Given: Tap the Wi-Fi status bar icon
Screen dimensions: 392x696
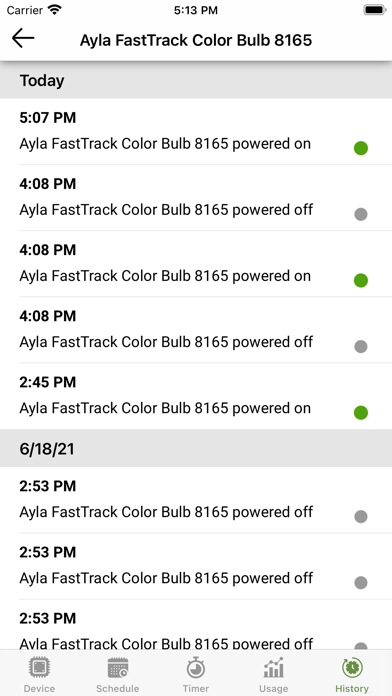Looking at the screenshot, I should (55, 10).
